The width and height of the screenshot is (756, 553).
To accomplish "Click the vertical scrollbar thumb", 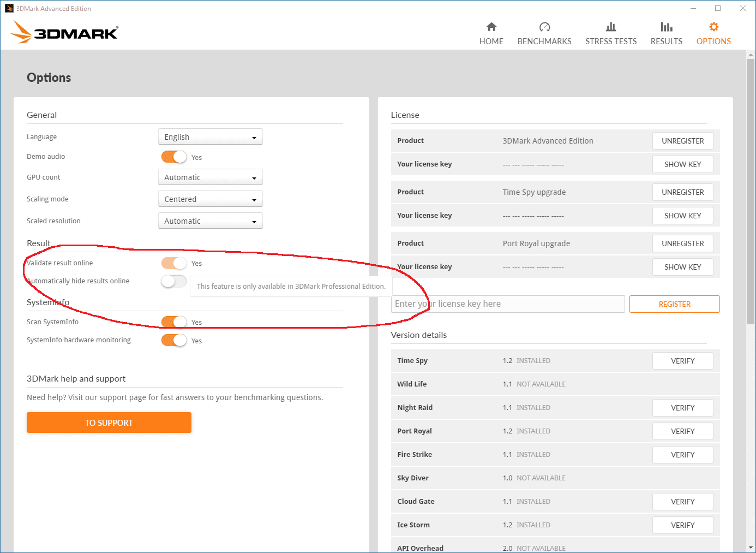I will coord(751,191).
